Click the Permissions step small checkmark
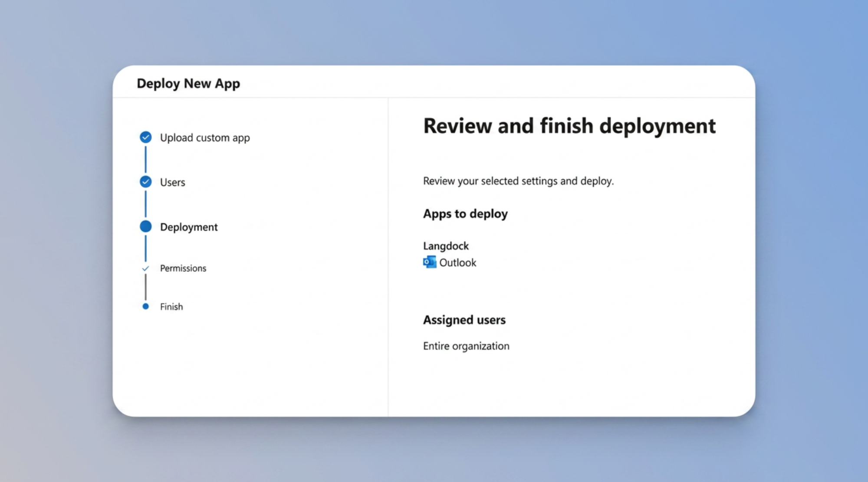This screenshot has width=868, height=482. 145,269
